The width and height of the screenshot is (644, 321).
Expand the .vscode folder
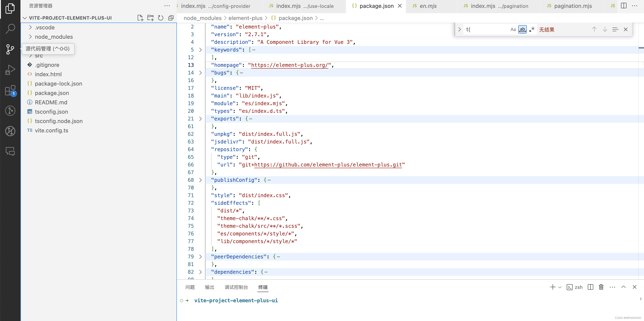click(30, 27)
